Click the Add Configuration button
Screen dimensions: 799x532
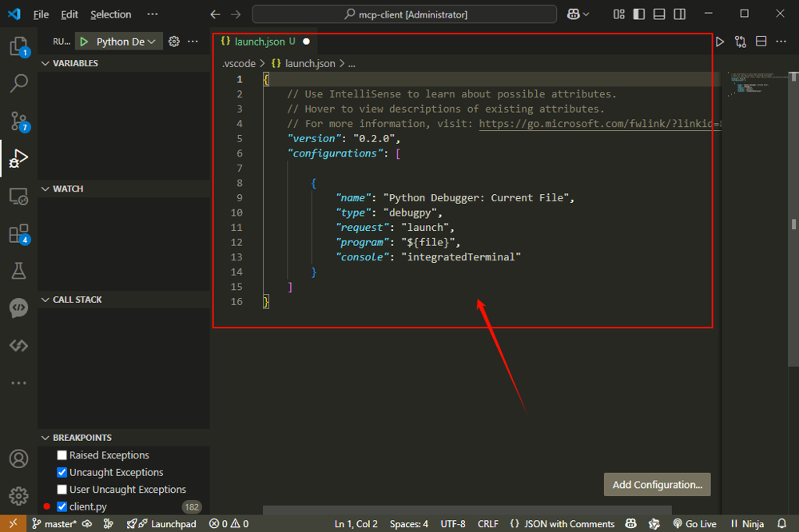pos(657,484)
